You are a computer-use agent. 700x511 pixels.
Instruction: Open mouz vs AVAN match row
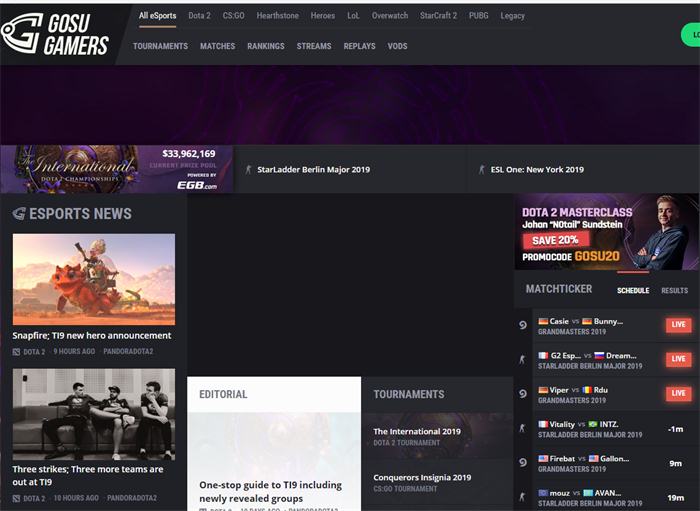(607, 496)
